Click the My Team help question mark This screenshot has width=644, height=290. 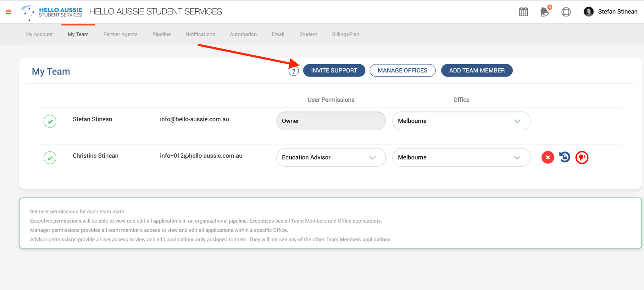pyautogui.click(x=294, y=71)
